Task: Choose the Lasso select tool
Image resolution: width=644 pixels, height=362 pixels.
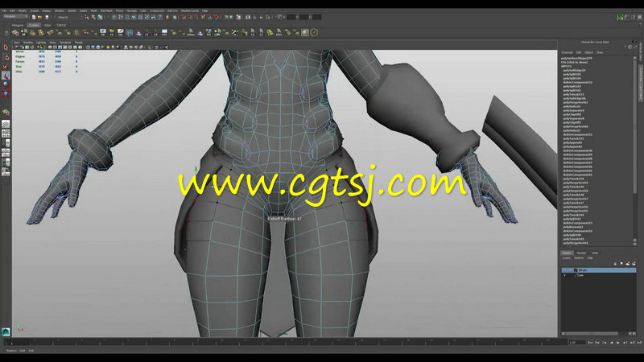Action: pyautogui.click(x=6, y=57)
